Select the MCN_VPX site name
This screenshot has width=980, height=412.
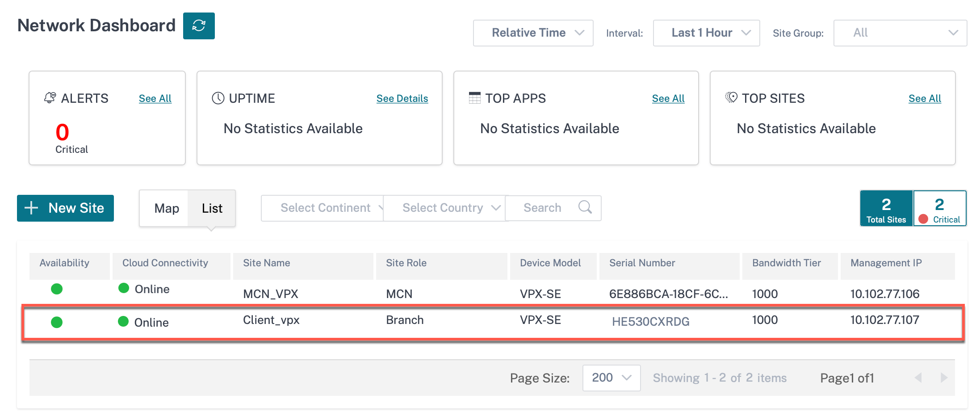(271, 294)
